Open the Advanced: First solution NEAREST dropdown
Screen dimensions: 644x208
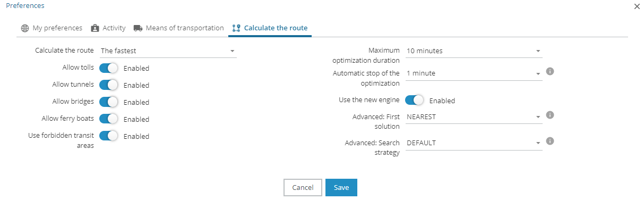(x=474, y=117)
